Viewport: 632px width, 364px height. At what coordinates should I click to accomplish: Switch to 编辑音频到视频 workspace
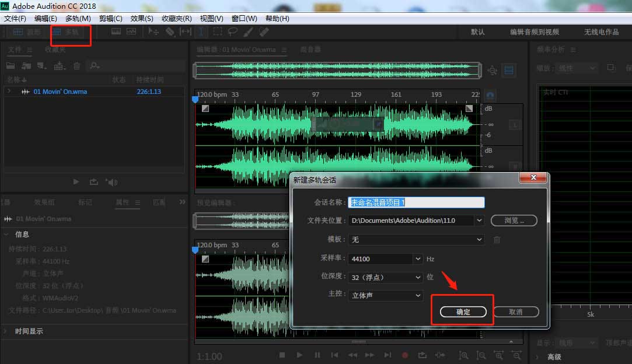click(535, 32)
